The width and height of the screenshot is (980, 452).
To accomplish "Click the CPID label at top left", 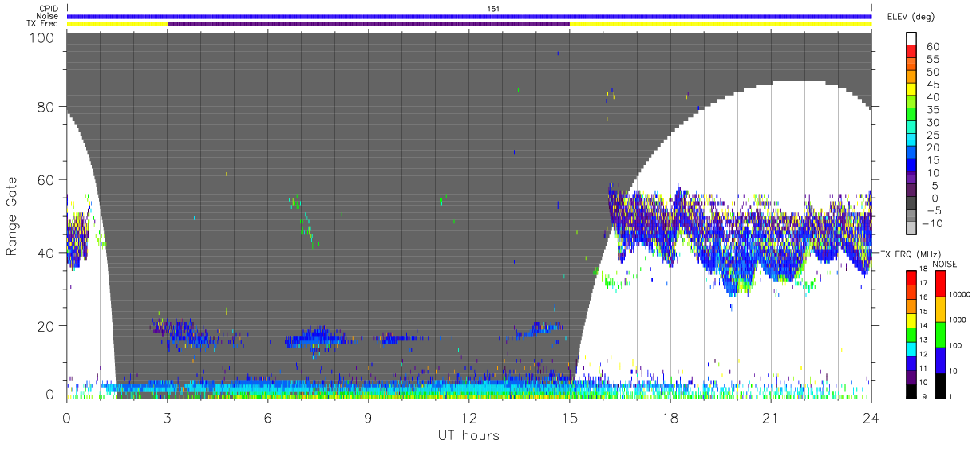I will 49,9.
